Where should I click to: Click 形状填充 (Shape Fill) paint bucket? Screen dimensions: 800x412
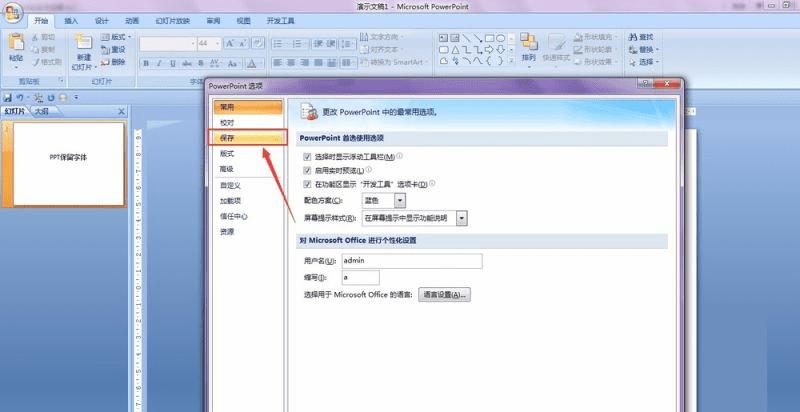(578, 37)
